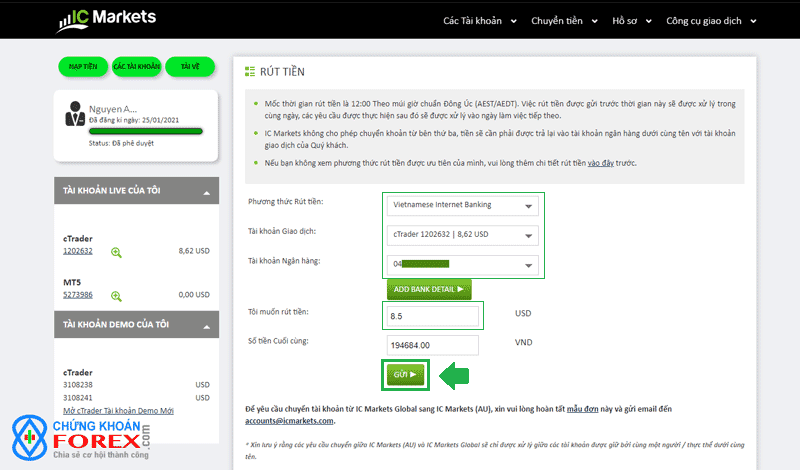Screen dimensions: 800x470
Task: Click the 8,62 USD live balance
Action: pos(194,251)
